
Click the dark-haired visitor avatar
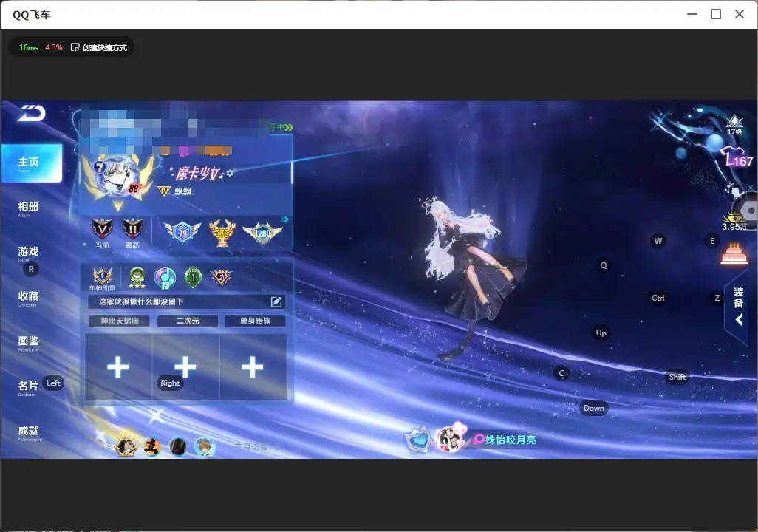pos(178,446)
